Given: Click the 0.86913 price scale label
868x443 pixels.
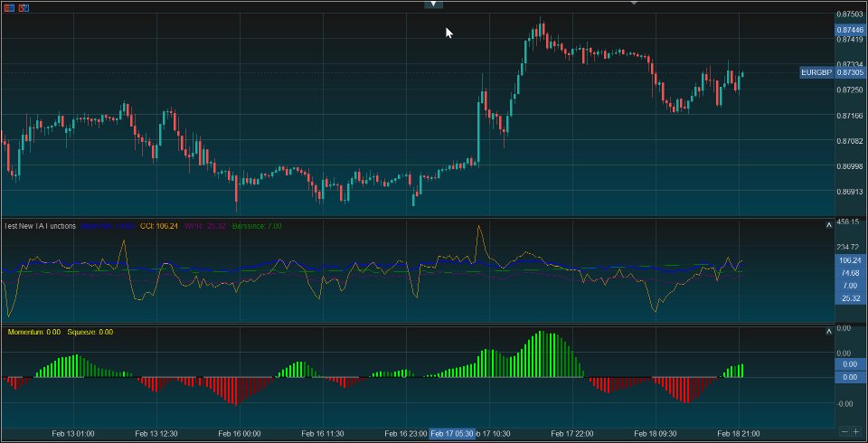Looking at the screenshot, I should point(850,192).
